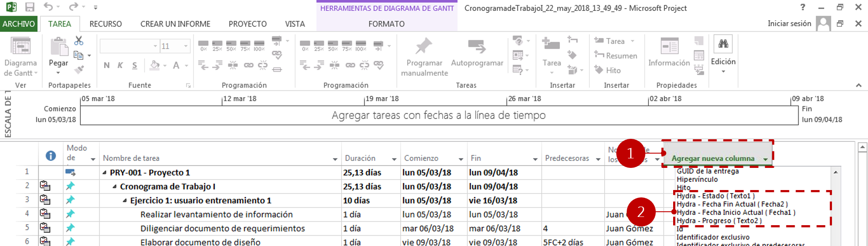Choose 'Hydra - Progreso ( Texto2 )' field

click(719, 220)
